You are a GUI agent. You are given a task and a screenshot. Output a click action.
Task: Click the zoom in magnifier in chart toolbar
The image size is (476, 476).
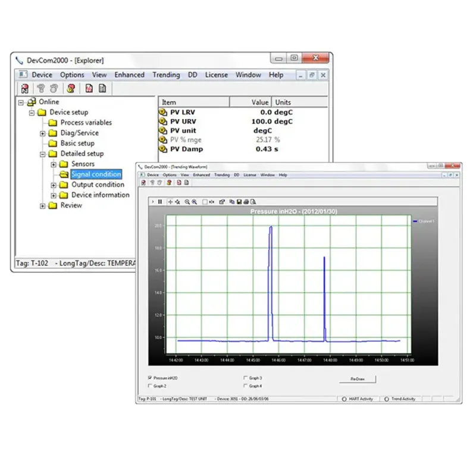(195, 202)
